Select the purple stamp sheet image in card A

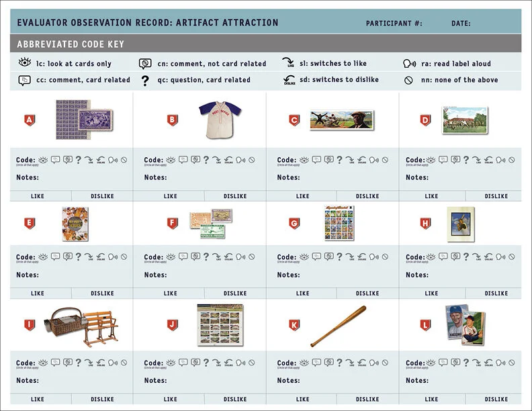[x=85, y=120]
